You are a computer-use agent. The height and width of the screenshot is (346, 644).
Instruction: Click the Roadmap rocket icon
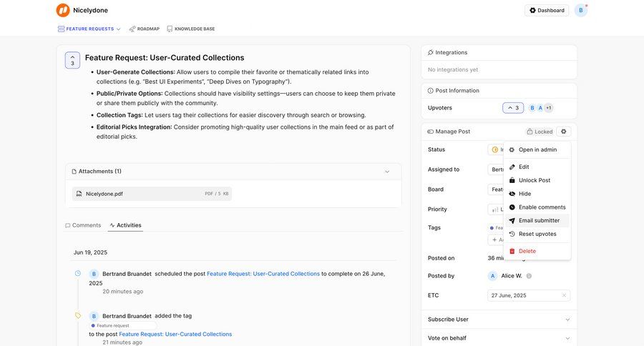click(132, 29)
